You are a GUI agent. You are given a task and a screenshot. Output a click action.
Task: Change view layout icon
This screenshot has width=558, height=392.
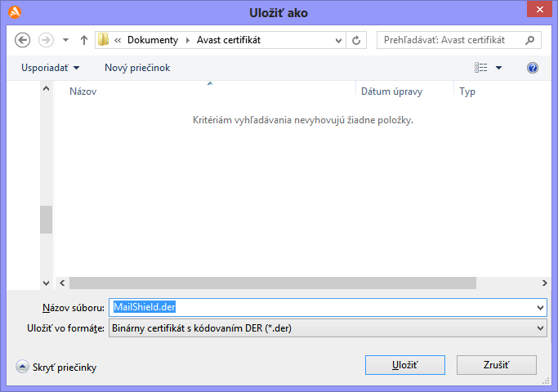point(481,68)
